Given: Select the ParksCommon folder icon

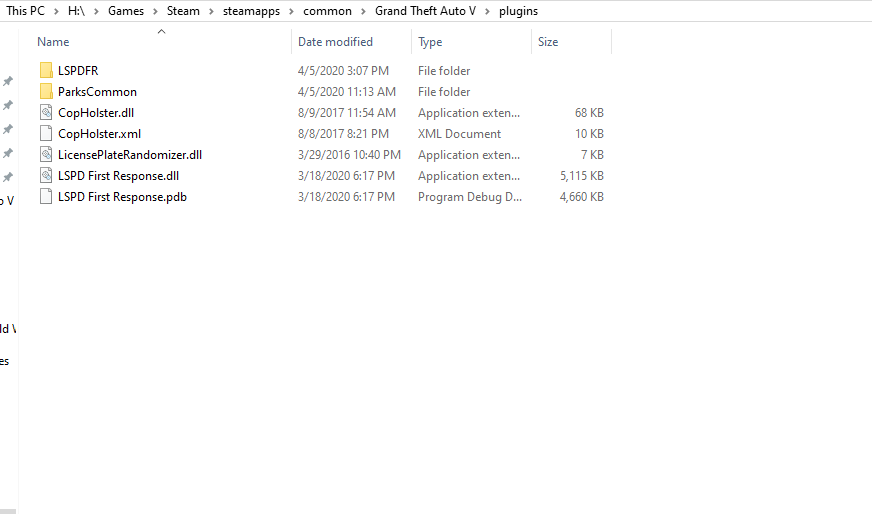Looking at the screenshot, I should coord(46,92).
